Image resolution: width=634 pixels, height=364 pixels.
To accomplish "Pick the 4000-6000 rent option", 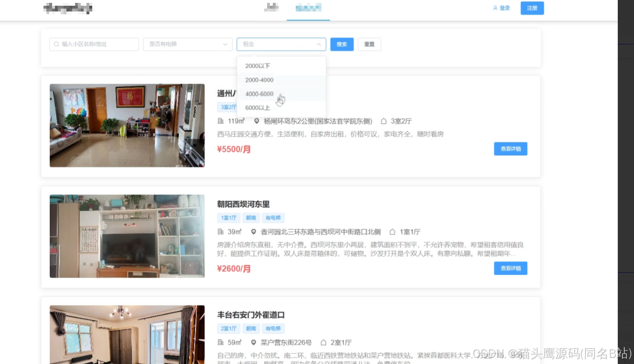I will (281, 94).
